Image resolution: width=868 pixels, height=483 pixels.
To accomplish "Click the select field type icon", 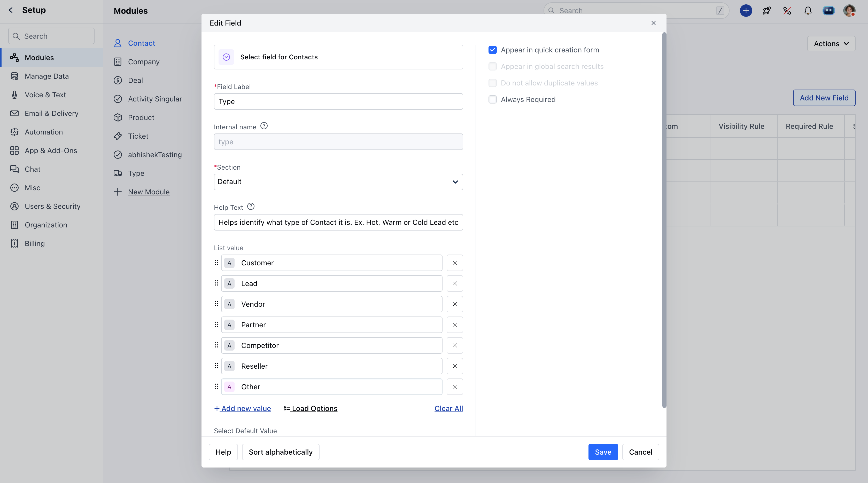I will pyautogui.click(x=227, y=57).
